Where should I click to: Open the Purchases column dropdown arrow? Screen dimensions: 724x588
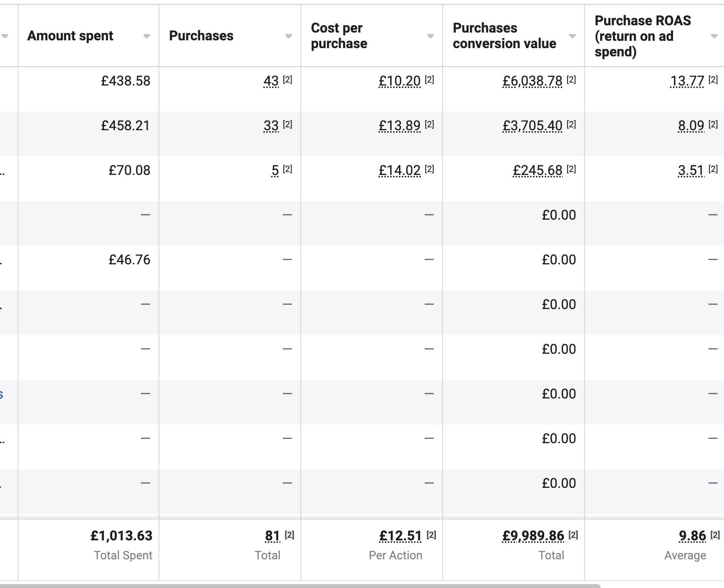[288, 36]
